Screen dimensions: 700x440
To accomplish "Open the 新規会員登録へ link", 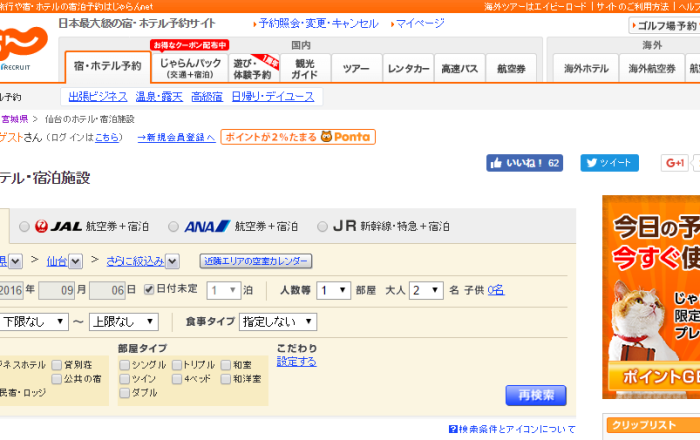I will [x=176, y=137].
